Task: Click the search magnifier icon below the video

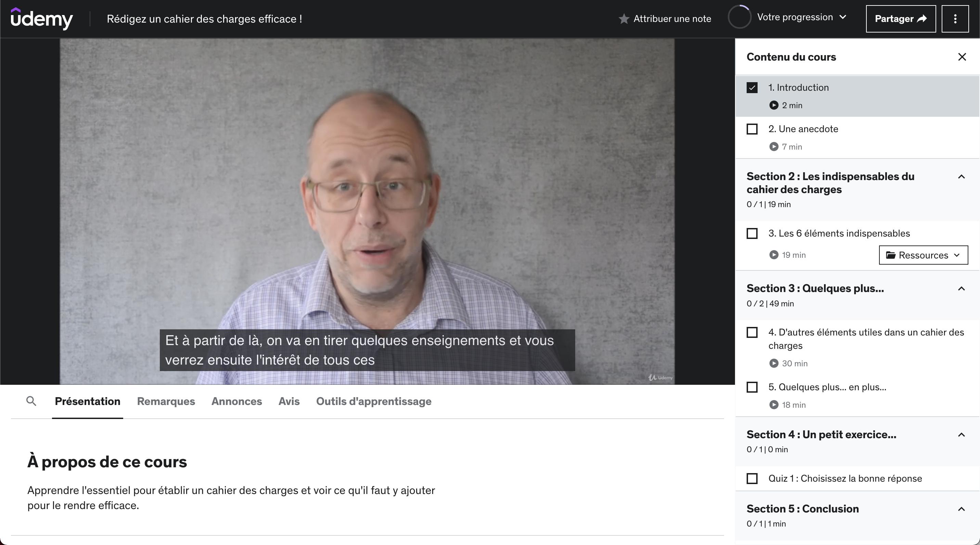Action: click(31, 401)
